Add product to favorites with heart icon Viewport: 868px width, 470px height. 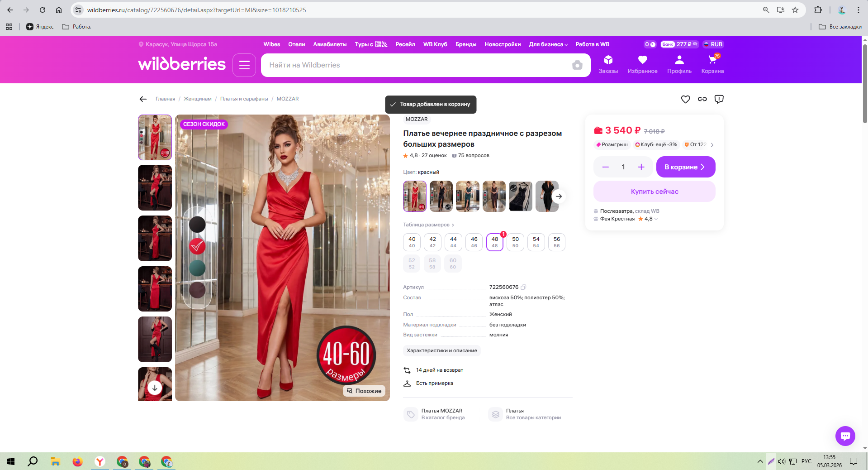click(x=685, y=99)
